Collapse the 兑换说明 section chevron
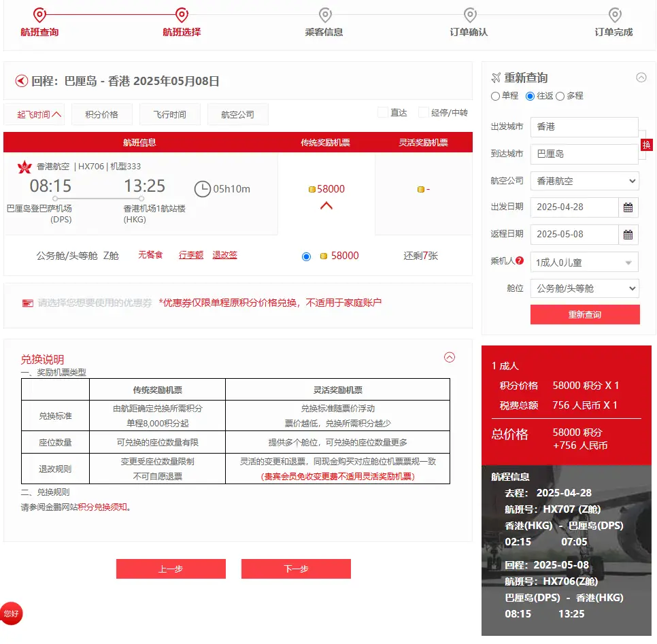Screen dimensions: 657x644 click(450, 358)
